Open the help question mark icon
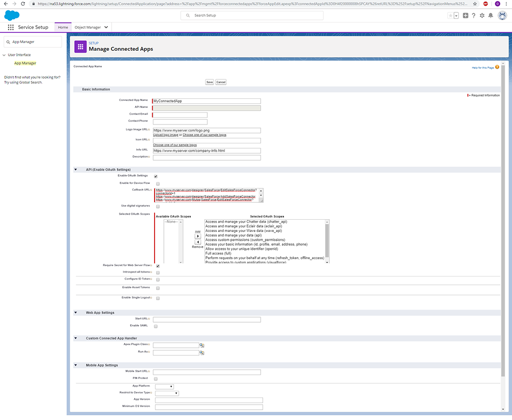Image resolution: width=512 pixels, height=420 pixels. pyautogui.click(x=474, y=16)
